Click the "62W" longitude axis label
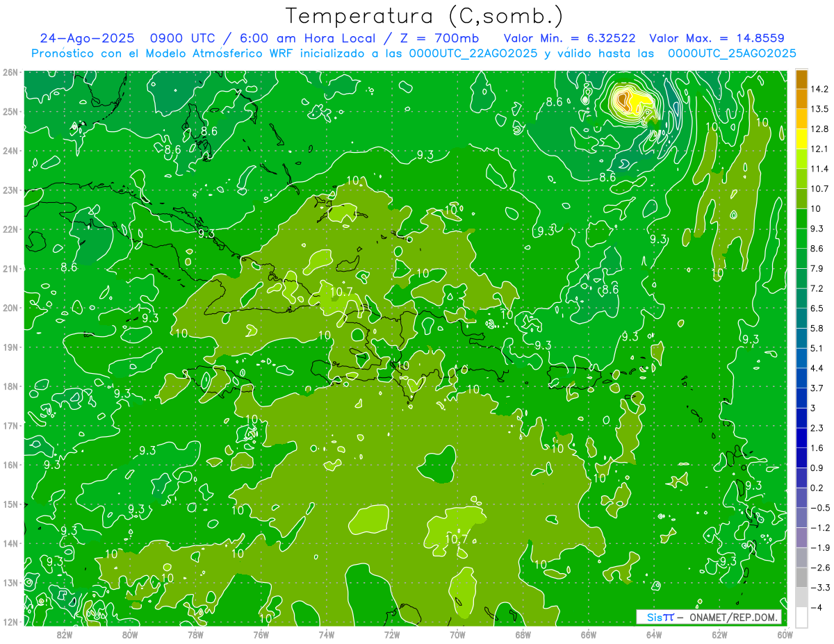This screenshot has height=644, width=834. point(720,634)
